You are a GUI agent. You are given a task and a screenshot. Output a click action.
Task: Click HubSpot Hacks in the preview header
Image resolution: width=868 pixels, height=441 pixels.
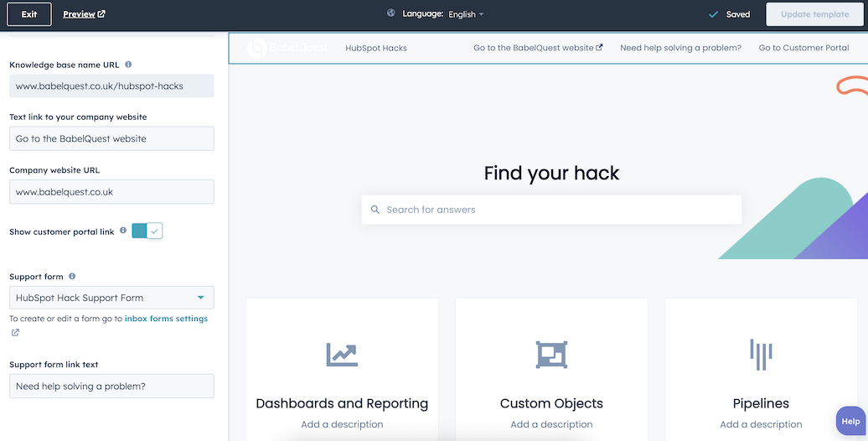pos(376,48)
